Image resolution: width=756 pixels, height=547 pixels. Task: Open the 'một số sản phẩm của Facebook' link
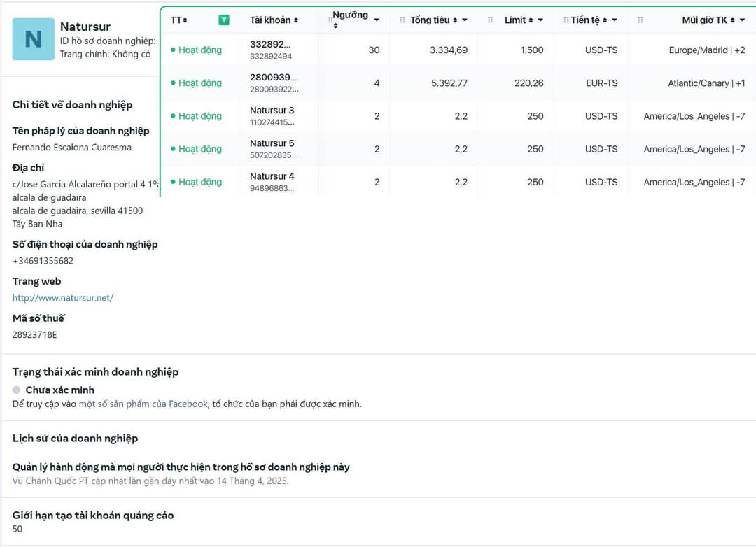(143, 404)
